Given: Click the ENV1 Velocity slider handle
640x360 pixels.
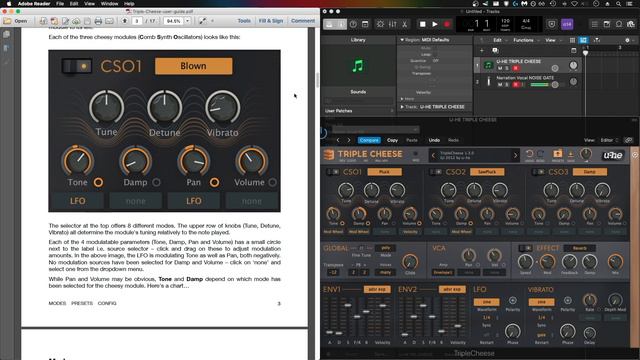Looking at the screenshot, I should click(x=382, y=305).
